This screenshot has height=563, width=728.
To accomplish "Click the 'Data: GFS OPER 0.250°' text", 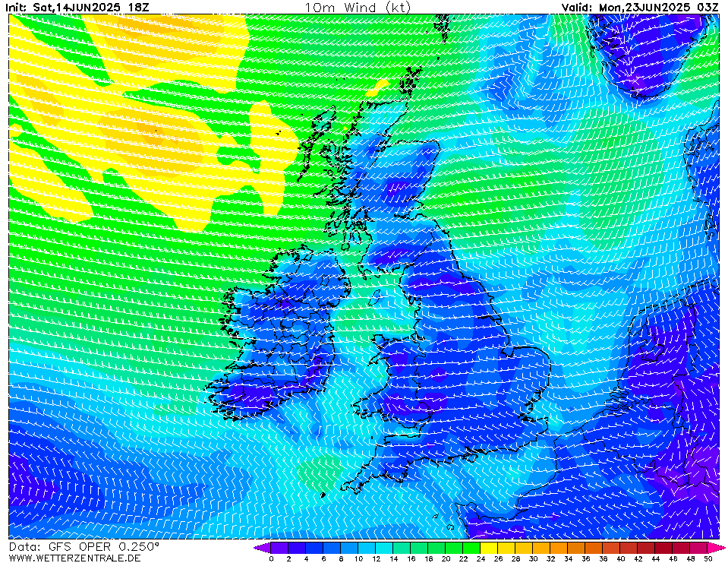I will [x=84, y=546].
